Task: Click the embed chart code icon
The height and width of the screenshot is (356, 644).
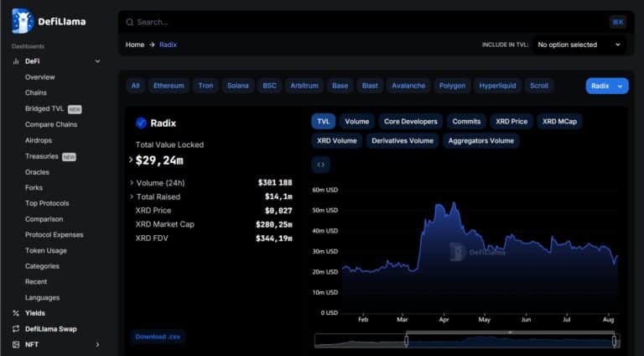Action: tap(320, 165)
